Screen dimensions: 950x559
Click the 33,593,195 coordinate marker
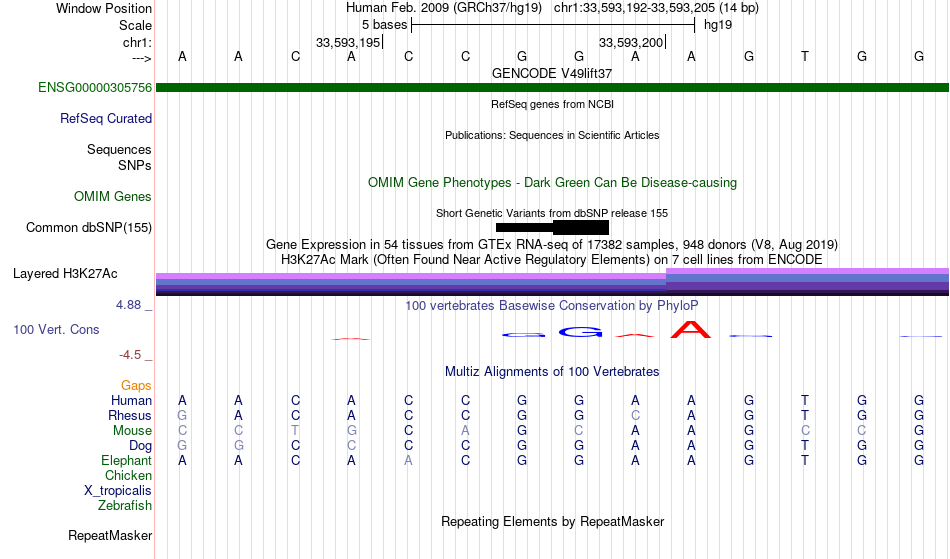pos(348,42)
